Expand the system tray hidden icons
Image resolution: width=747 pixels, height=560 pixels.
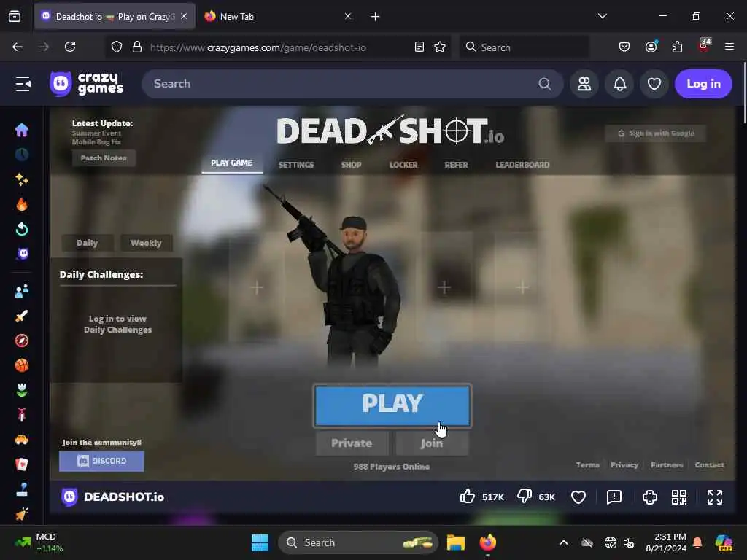point(564,542)
